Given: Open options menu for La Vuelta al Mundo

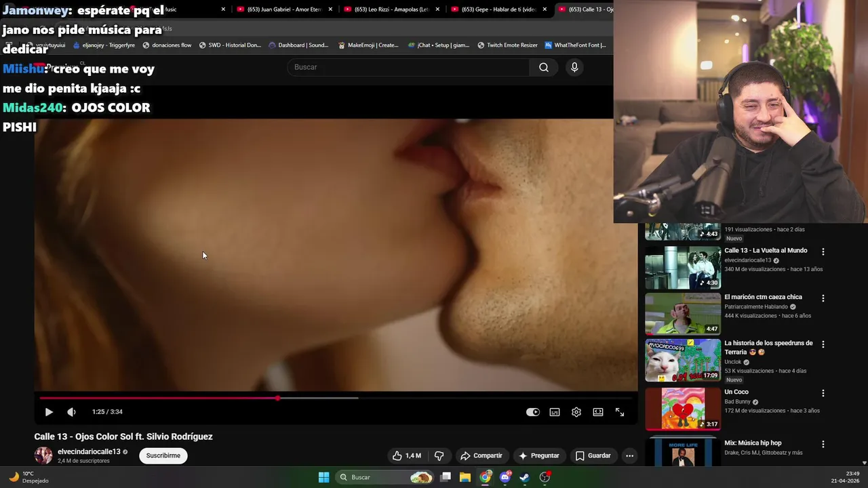Looking at the screenshot, I should coord(823,251).
